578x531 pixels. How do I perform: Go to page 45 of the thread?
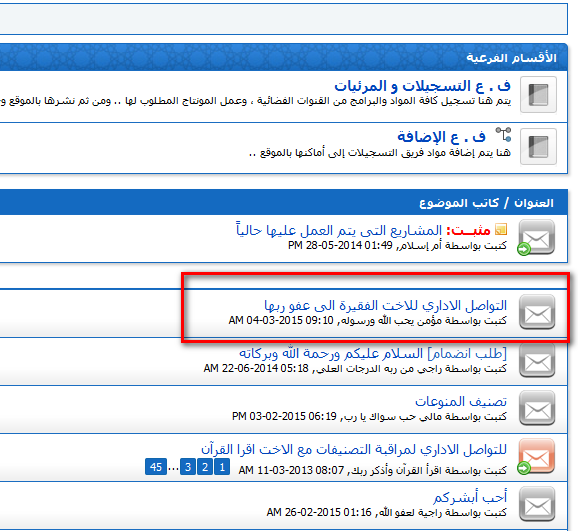(156, 467)
